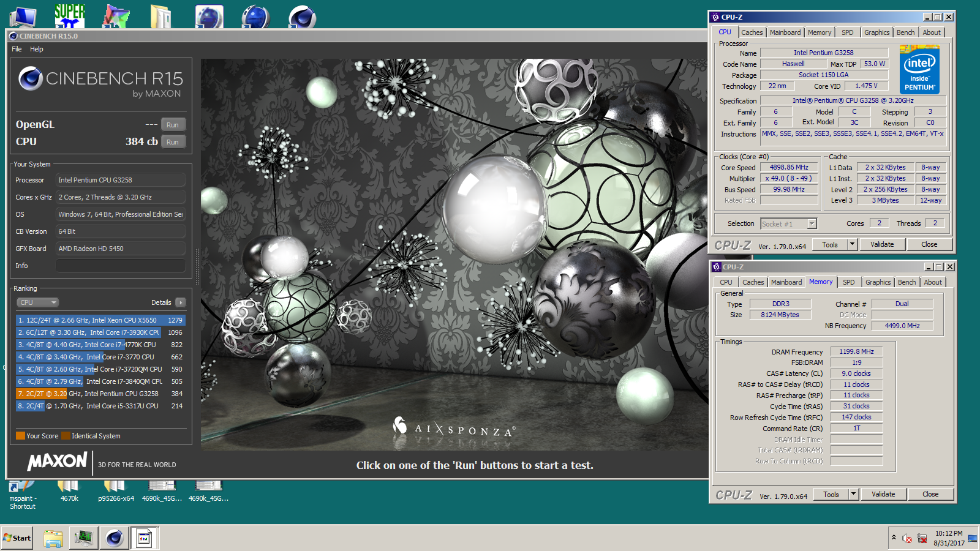Open p95266-x64 desktop folder icon
The width and height of the screenshot is (980, 551).
tap(116, 492)
